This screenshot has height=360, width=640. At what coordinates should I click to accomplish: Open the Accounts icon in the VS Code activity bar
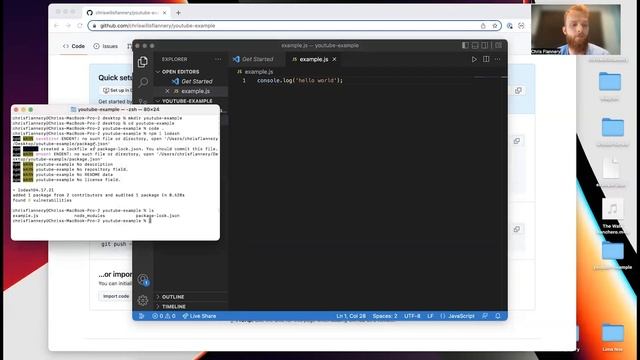click(143, 280)
